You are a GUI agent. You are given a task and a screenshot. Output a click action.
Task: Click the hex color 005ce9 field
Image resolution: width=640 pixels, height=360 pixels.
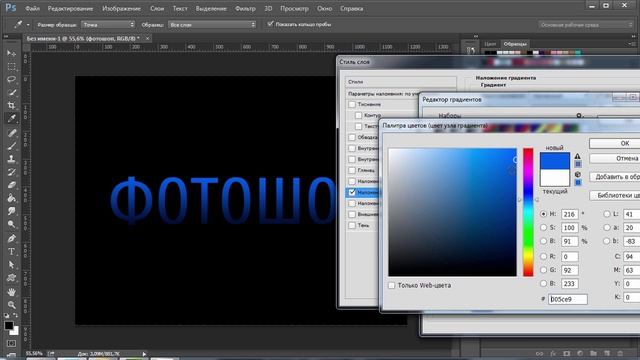568,299
